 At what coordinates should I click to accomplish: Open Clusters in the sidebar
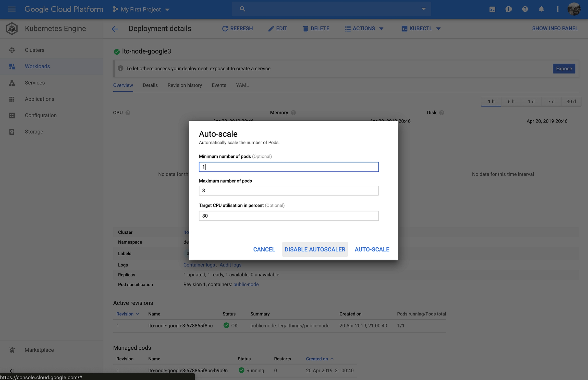(34, 50)
